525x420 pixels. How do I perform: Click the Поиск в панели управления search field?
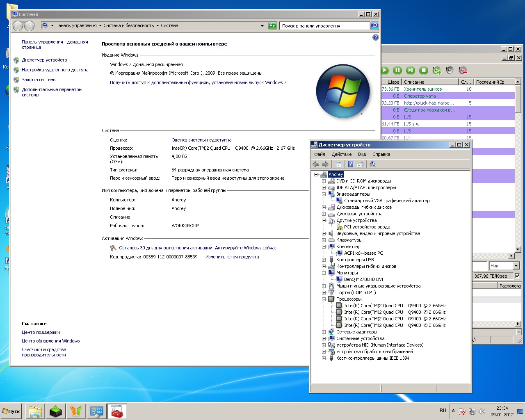click(x=325, y=26)
